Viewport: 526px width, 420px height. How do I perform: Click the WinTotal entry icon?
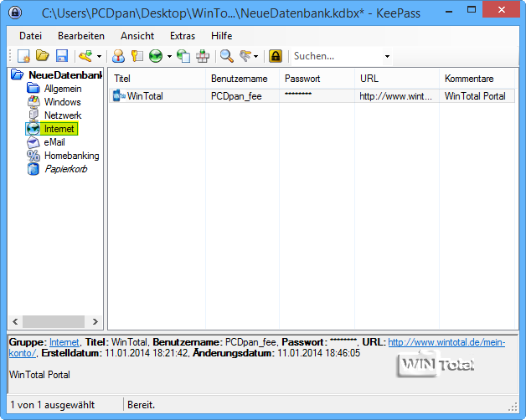[119, 96]
